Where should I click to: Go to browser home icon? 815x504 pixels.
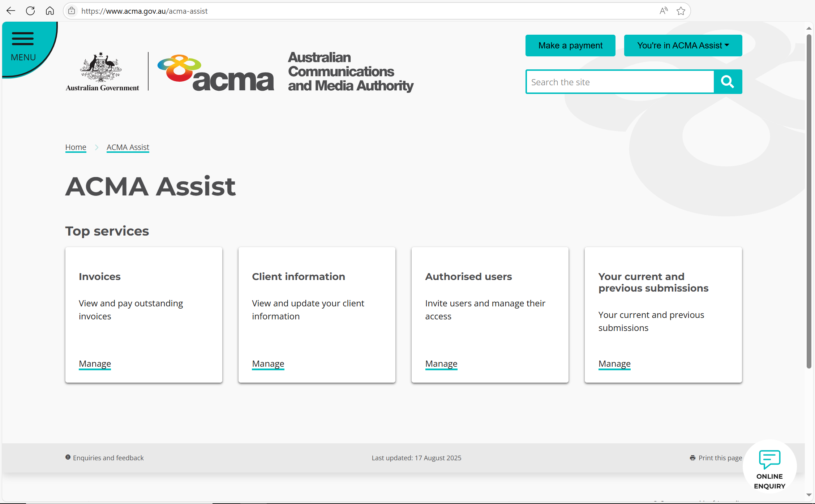point(50,11)
